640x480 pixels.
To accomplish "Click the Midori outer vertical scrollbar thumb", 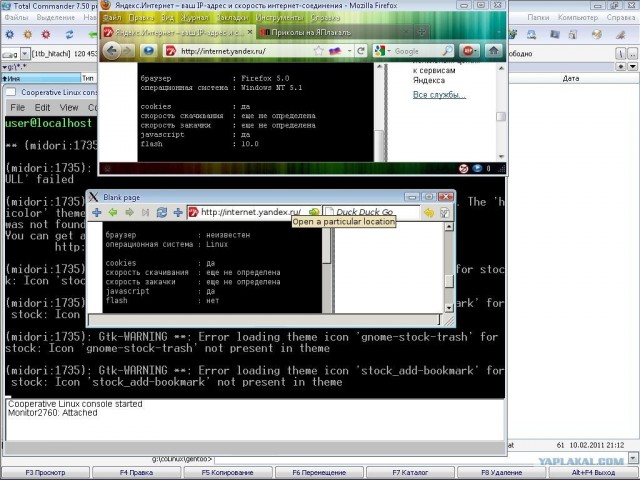I will 449,281.
